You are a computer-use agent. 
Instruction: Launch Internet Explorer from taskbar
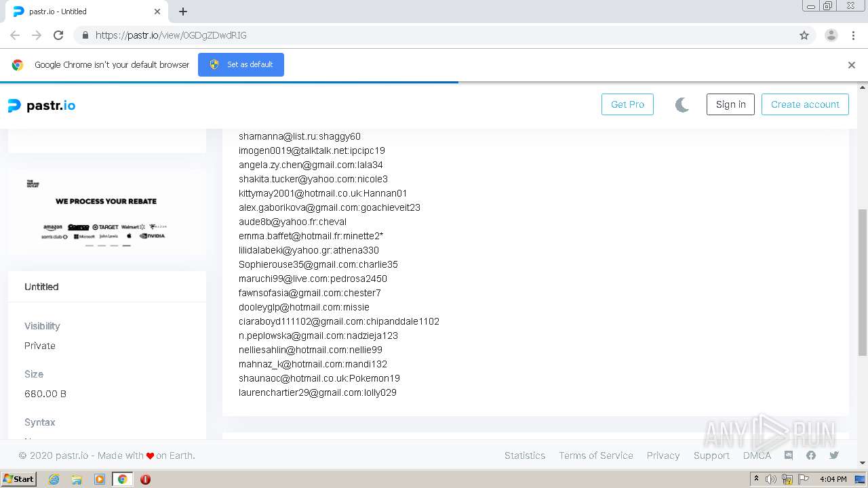pyautogui.click(x=54, y=479)
